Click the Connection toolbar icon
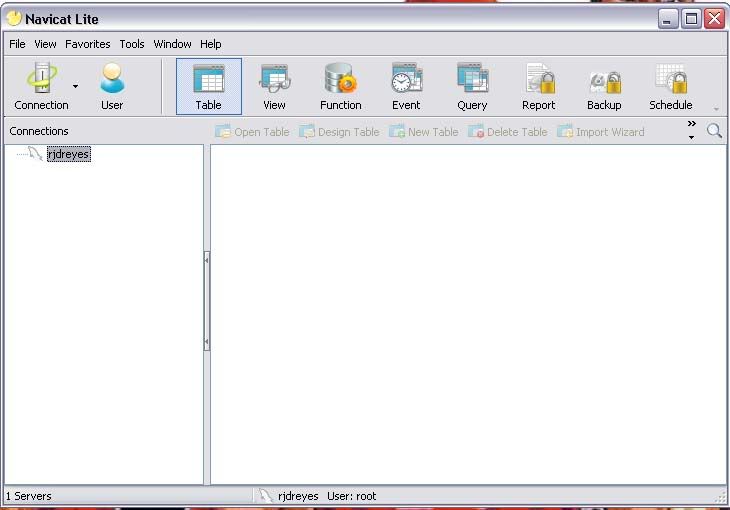Image resolution: width=730 pixels, height=510 pixels. pyautogui.click(x=41, y=86)
